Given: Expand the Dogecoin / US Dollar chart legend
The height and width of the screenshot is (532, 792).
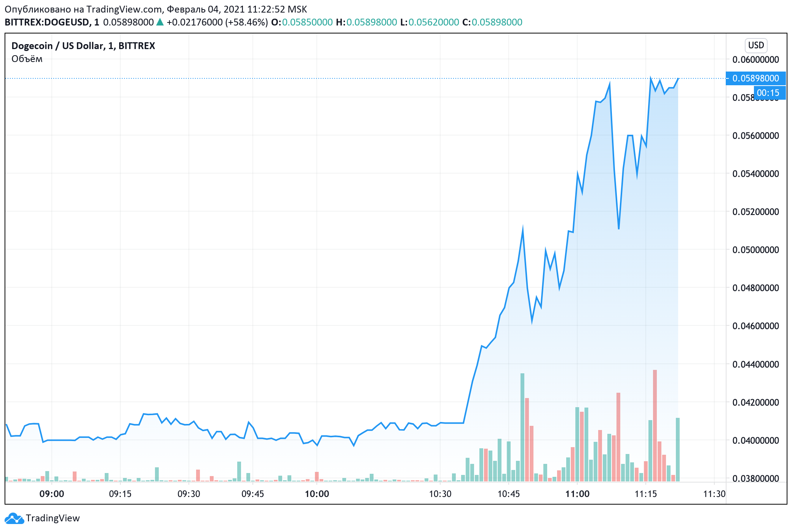Looking at the screenshot, I should (x=83, y=46).
